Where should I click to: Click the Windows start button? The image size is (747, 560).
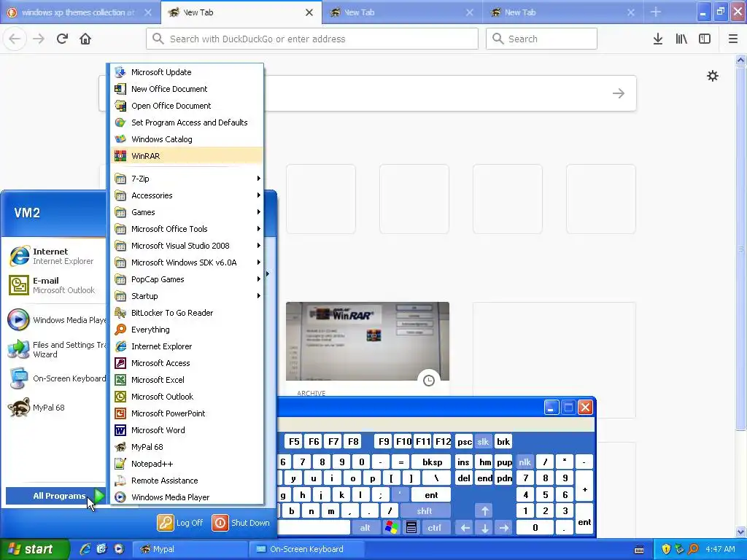34,549
